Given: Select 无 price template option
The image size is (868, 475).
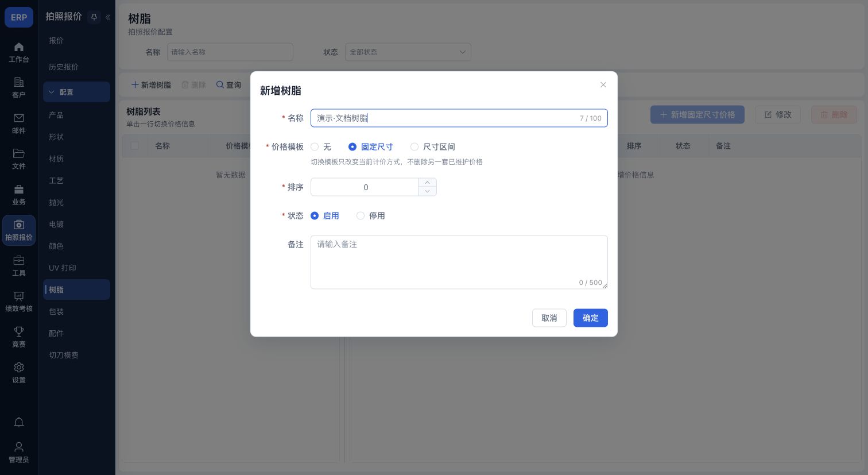Looking at the screenshot, I should click(x=321, y=147).
